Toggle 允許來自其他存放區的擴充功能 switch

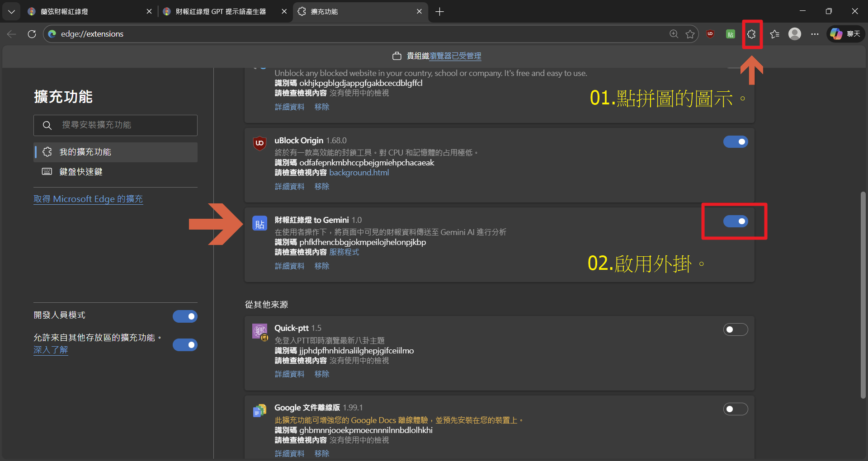(x=185, y=345)
